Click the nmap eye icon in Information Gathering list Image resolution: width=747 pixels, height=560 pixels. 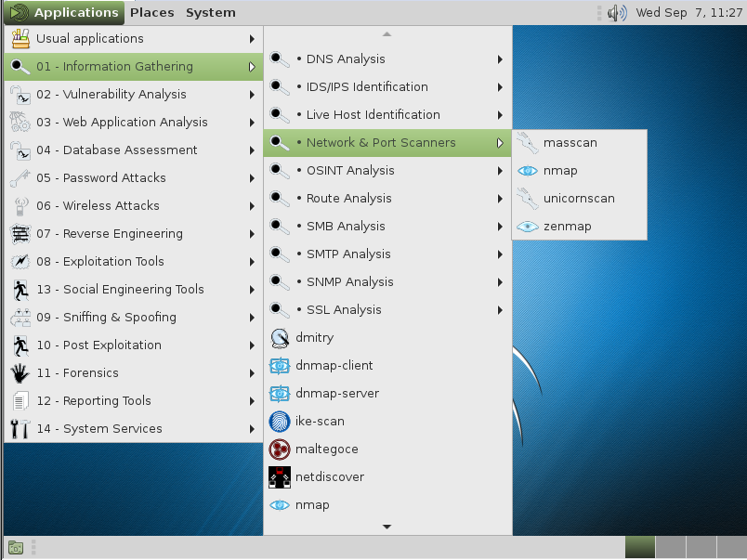[x=280, y=505]
